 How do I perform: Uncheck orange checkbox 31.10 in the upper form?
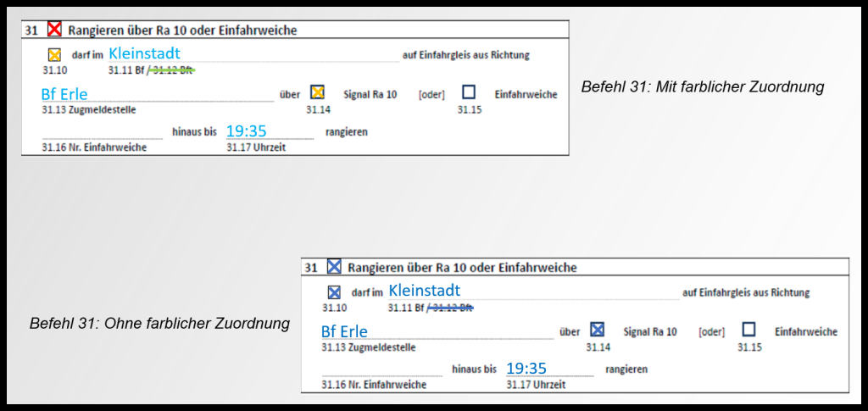55,55
